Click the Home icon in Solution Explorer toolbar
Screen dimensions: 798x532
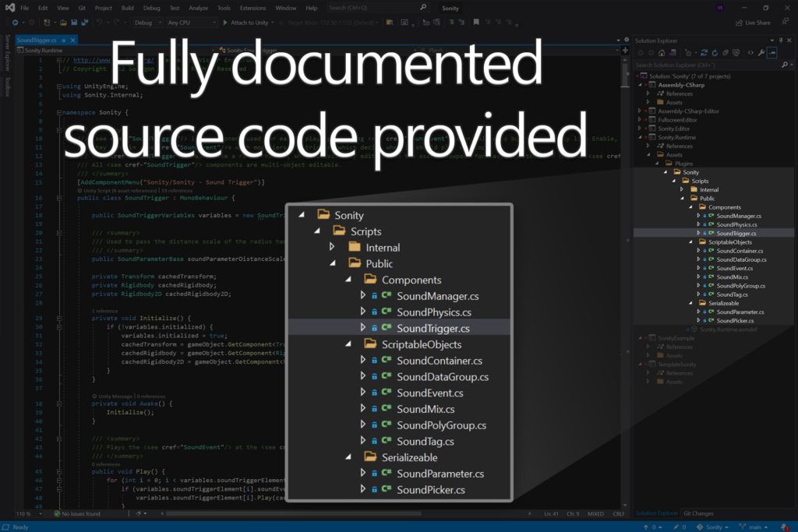[662, 53]
